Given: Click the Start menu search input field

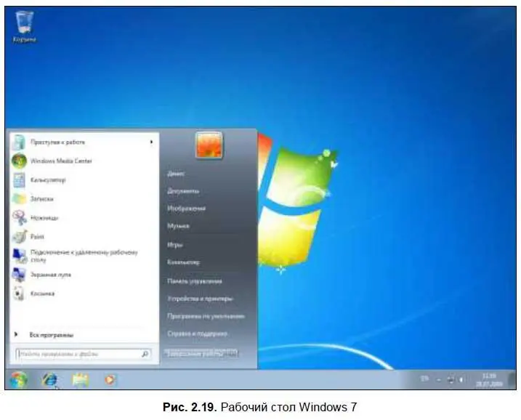Looking at the screenshot, I should pyautogui.click(x=83, y=354).
